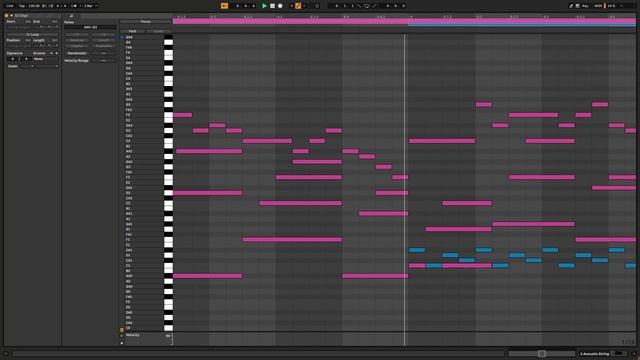Toggle the Focus button above piano roll
This screenshot has width=640, height=360.
pyautogui.click(x=145, y=22)
